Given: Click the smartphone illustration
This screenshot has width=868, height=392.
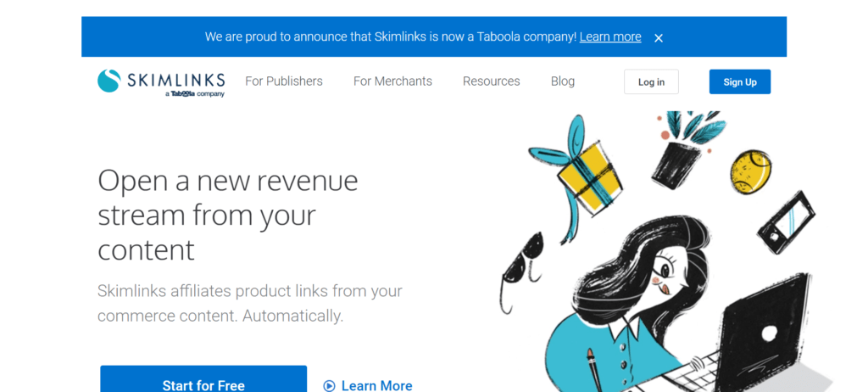Looking at the screenshot, I should [786, 221].
